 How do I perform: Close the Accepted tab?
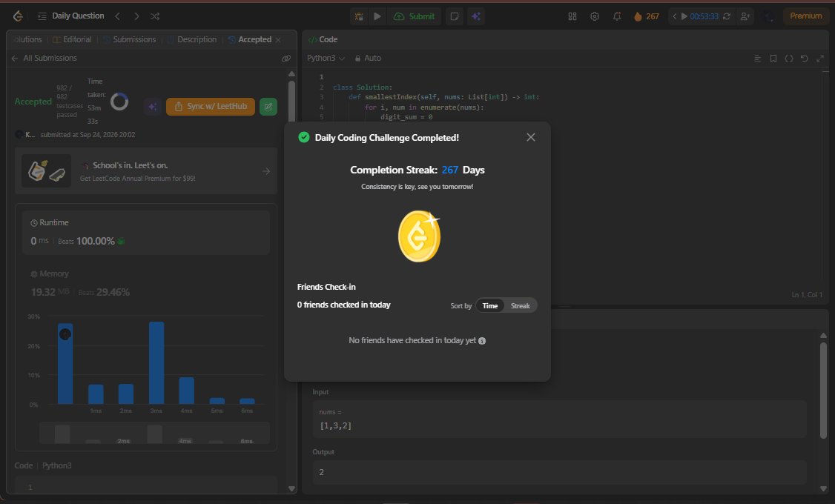point(278,40)
